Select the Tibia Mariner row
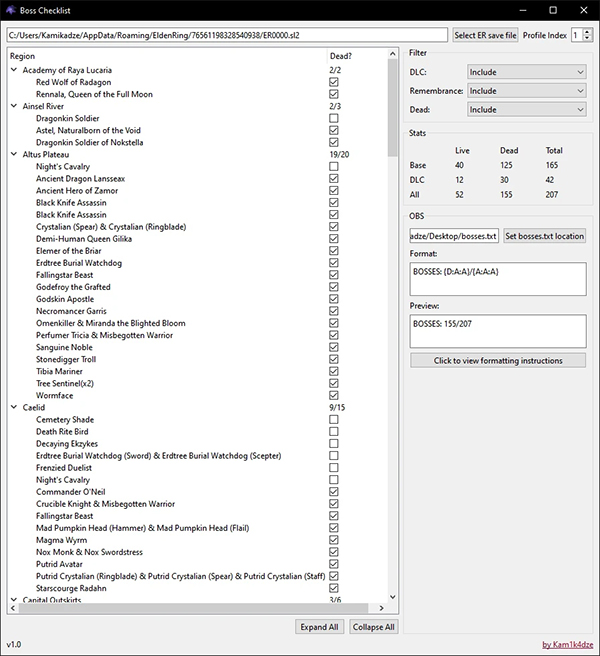This screenshot has height=656, width=600. [59, 372]
